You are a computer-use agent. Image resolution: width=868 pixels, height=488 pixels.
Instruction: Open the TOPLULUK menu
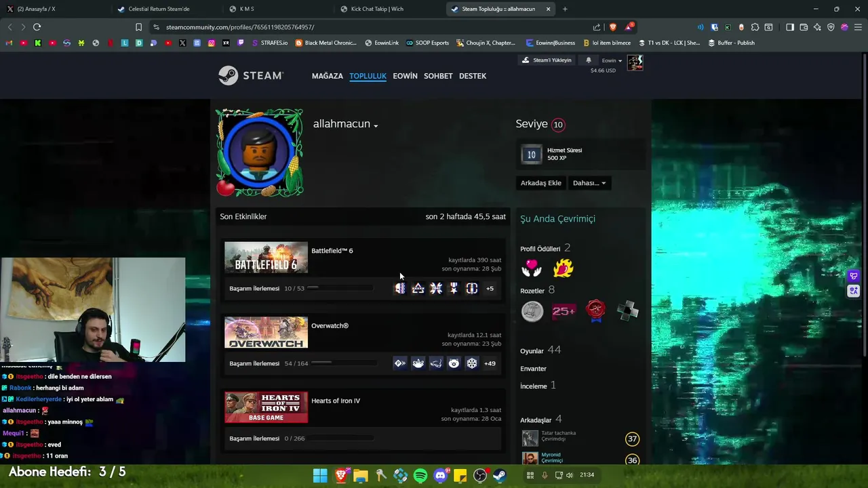pyautogui.click(x=368, y=76)
